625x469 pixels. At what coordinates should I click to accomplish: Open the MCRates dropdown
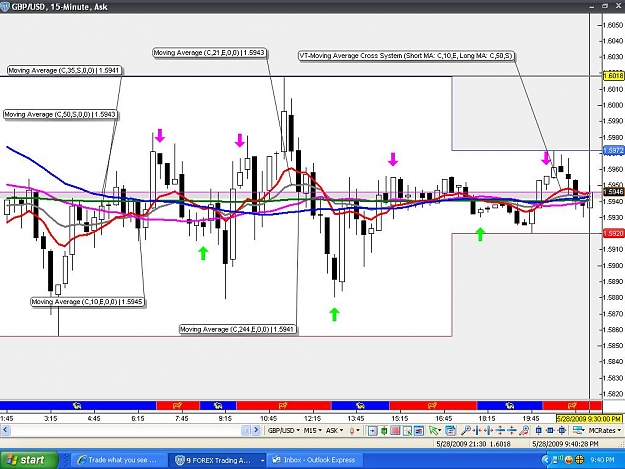(x=605, y=430)
